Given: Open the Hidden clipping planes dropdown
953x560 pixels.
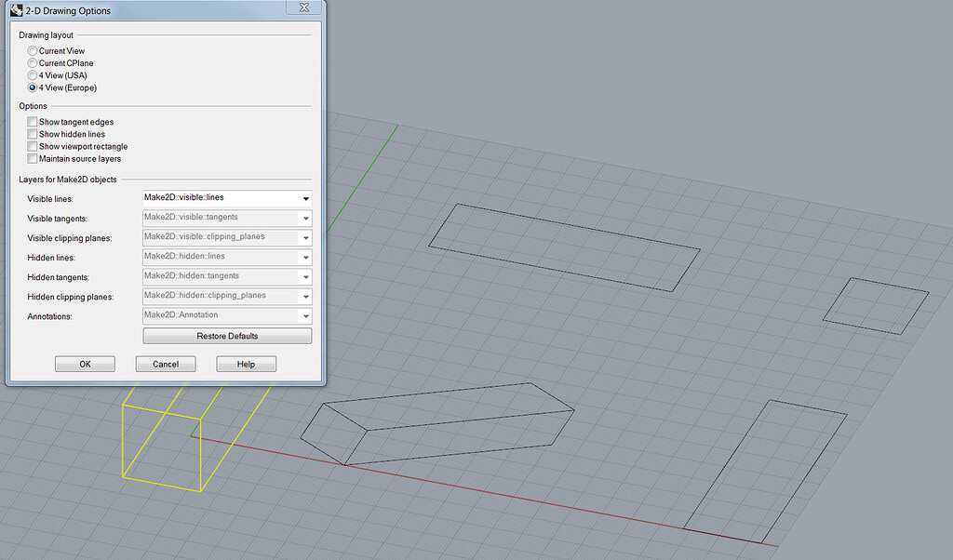Looking at the screenshot, I should point(305,296).
